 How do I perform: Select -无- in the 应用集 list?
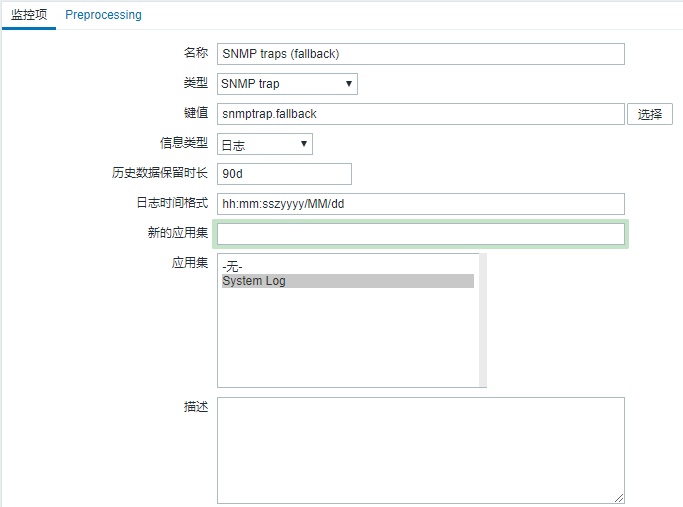(348, 266)
